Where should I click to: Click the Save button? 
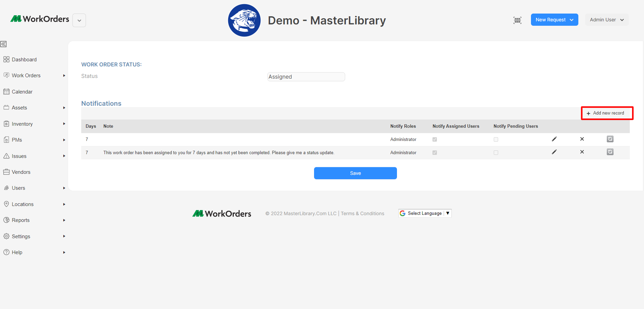pyautogui.click(x=355, y=173)
